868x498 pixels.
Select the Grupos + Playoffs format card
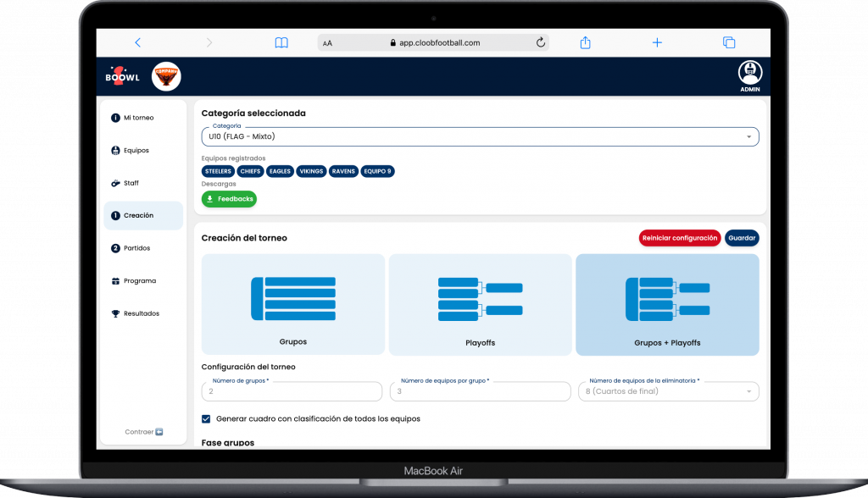(x=667, y=304)
